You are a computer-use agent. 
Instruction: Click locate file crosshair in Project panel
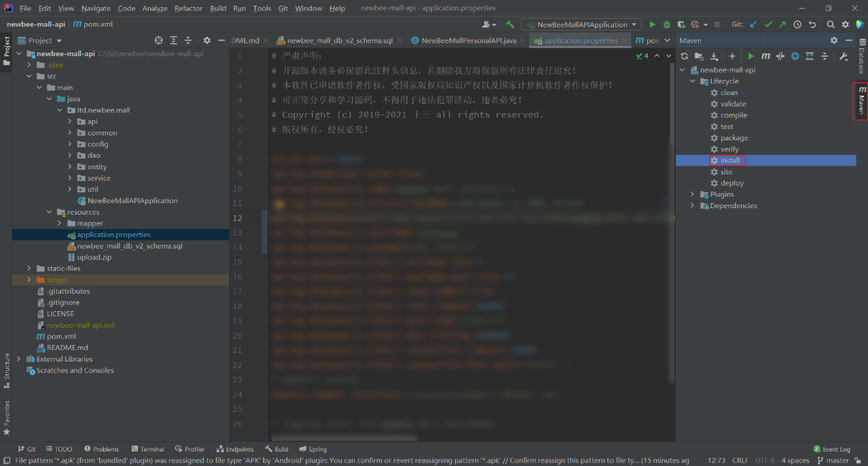(158, 40)
